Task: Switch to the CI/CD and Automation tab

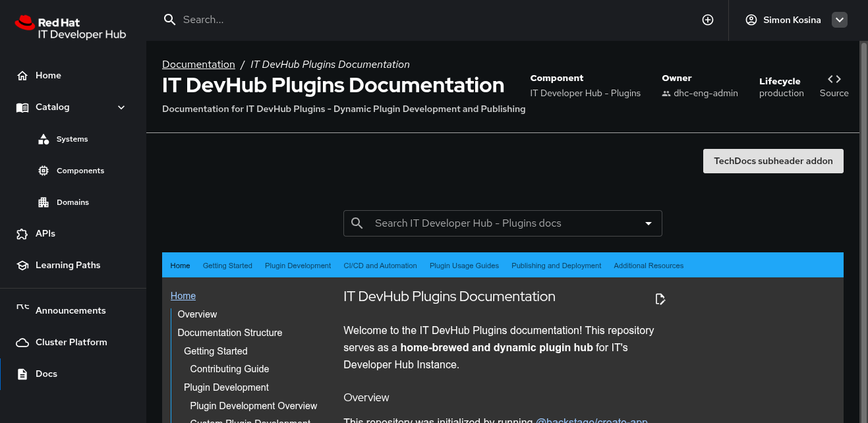Action: coord(380,266)
